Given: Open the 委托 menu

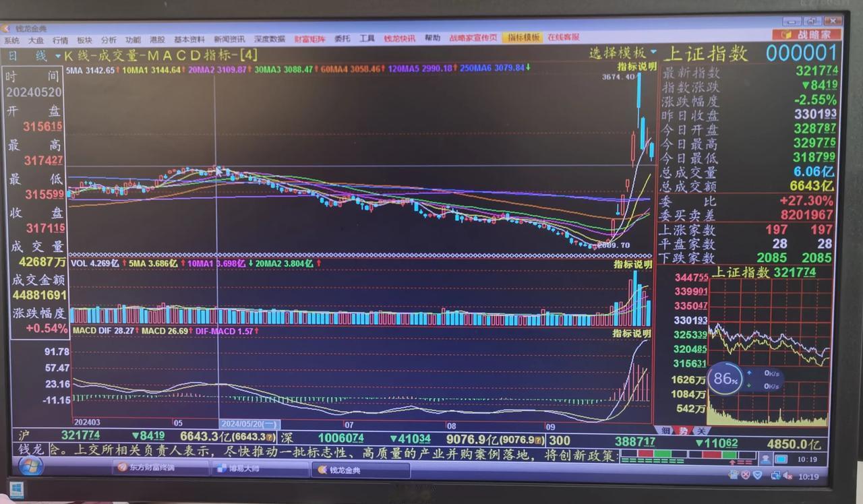Looking at the screenshot, I should point(343,39).
